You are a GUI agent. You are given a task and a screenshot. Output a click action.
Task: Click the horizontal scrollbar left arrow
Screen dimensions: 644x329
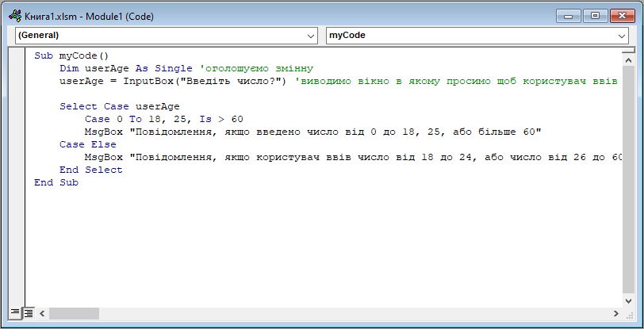click(42, 313)
